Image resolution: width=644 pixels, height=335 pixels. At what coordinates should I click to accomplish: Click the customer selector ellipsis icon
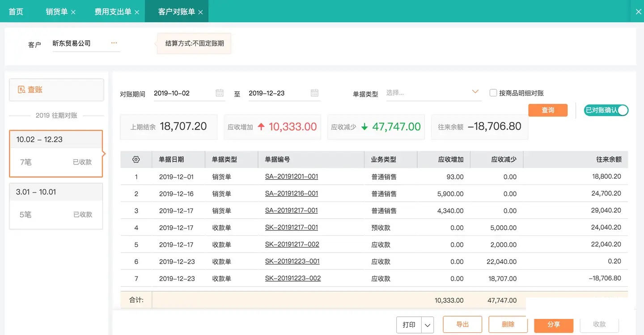tap(114, 43)
